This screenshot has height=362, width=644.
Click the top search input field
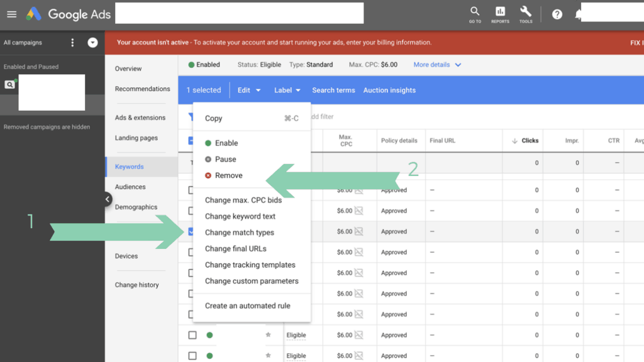click(x=240, y=13)
